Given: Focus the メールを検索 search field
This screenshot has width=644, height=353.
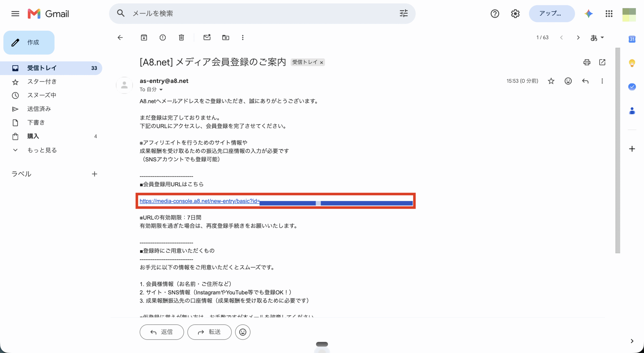Looking at the screenshot, I should click(262, 13).
